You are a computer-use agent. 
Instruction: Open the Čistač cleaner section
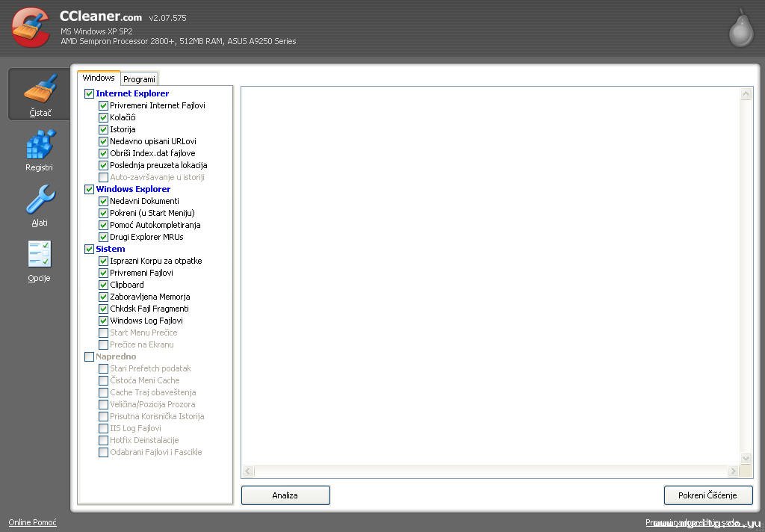tap(40, 94)
